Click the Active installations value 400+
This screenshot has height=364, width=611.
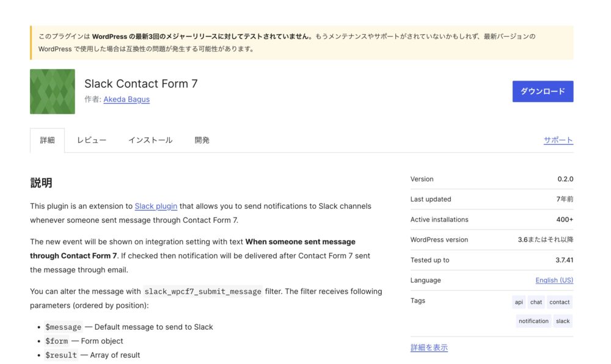pyautogui.click(x=565, y=220)
